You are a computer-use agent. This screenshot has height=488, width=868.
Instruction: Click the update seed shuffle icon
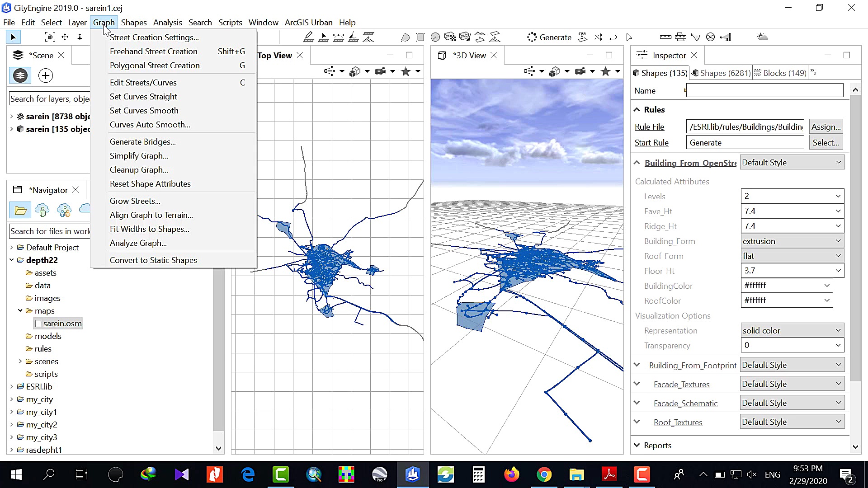point(598,37)
